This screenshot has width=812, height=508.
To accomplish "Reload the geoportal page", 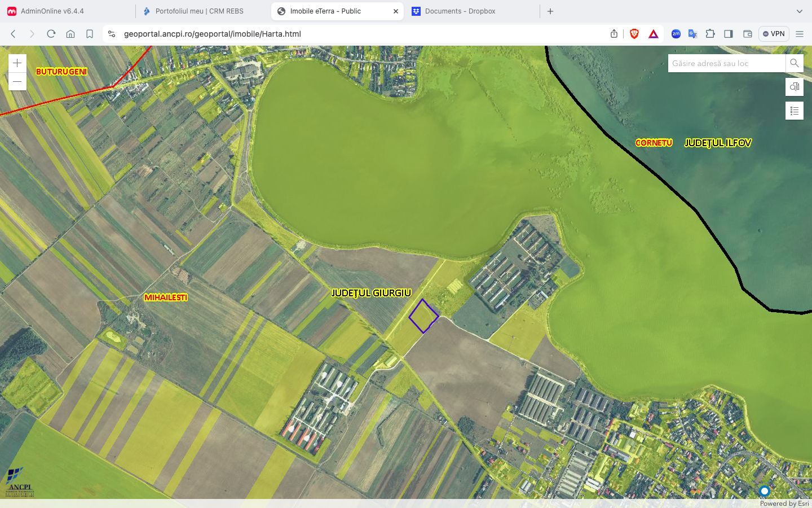I will pos(51,34).
